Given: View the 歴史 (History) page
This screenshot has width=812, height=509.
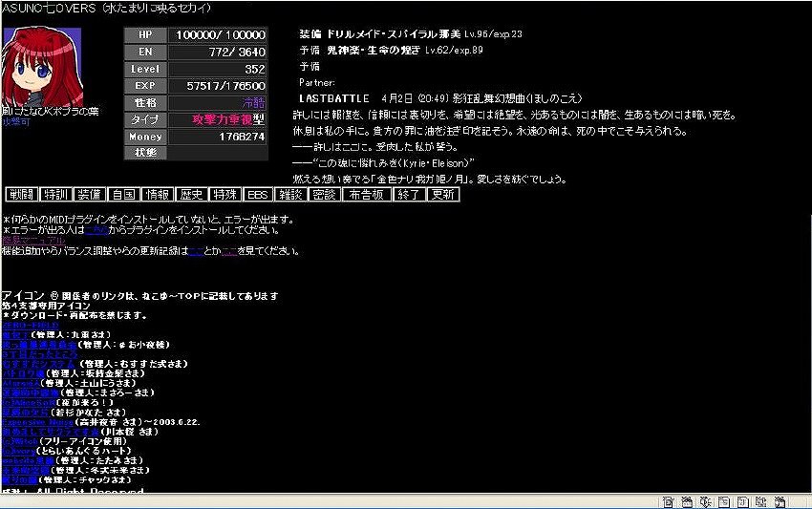Looking at the screenshot, I should (x=193, y=194).
